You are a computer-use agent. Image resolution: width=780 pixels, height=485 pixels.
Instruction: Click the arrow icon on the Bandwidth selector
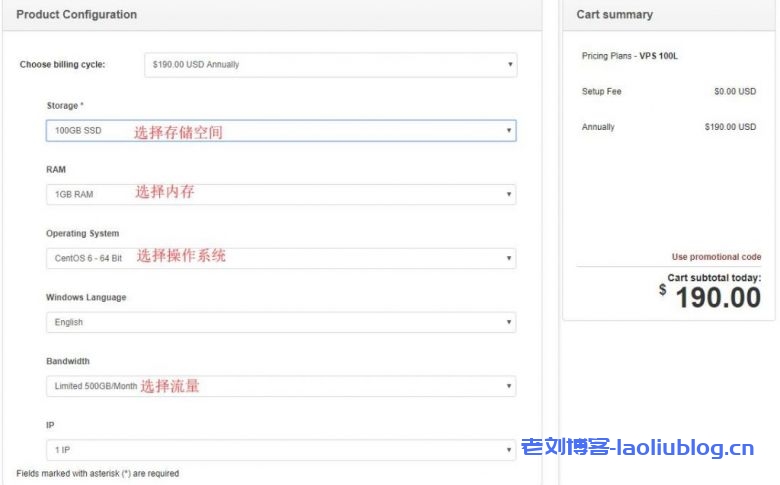(508, 386)
